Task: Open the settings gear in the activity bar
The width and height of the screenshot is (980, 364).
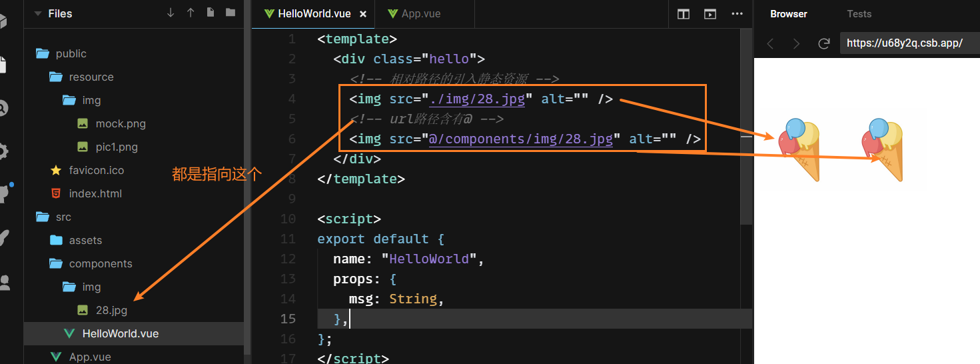Action: (x=3, y=151)
